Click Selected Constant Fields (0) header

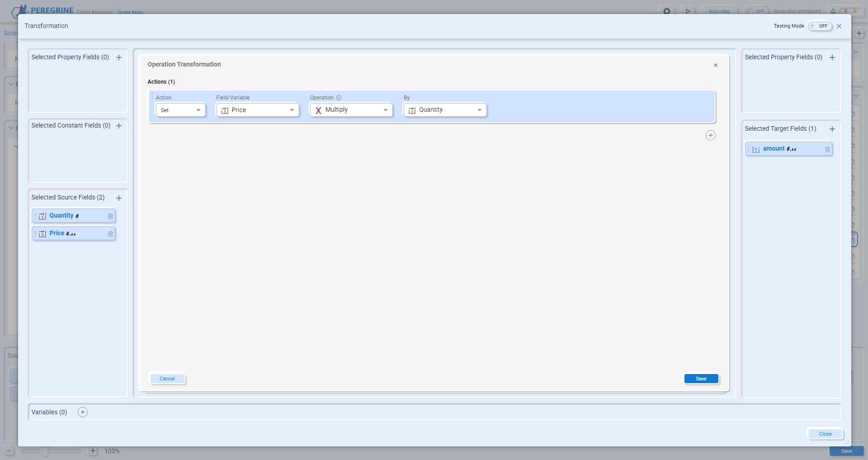click(x=71, y=125)
